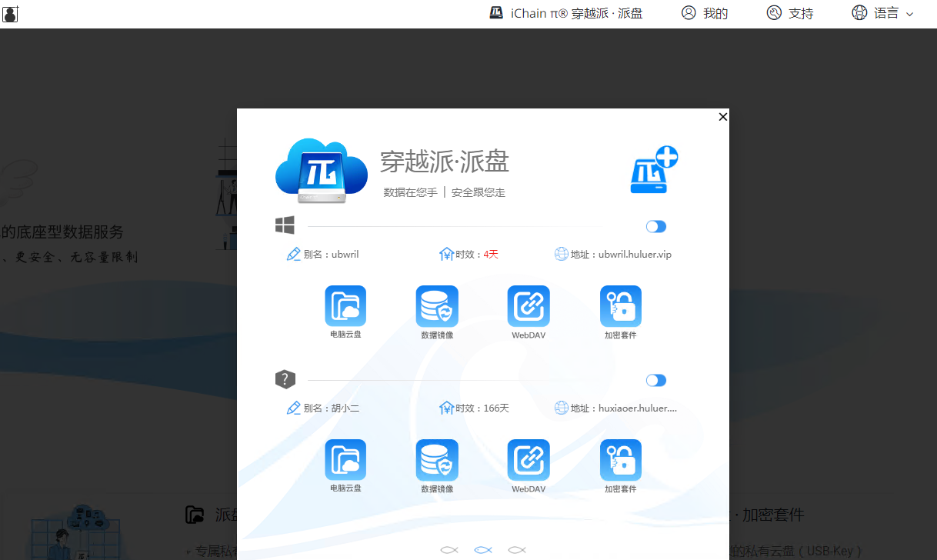Expand the 语言 language dropdown
Image resolution: width=937 pixels, height=560 pixels.
point(883,13)
